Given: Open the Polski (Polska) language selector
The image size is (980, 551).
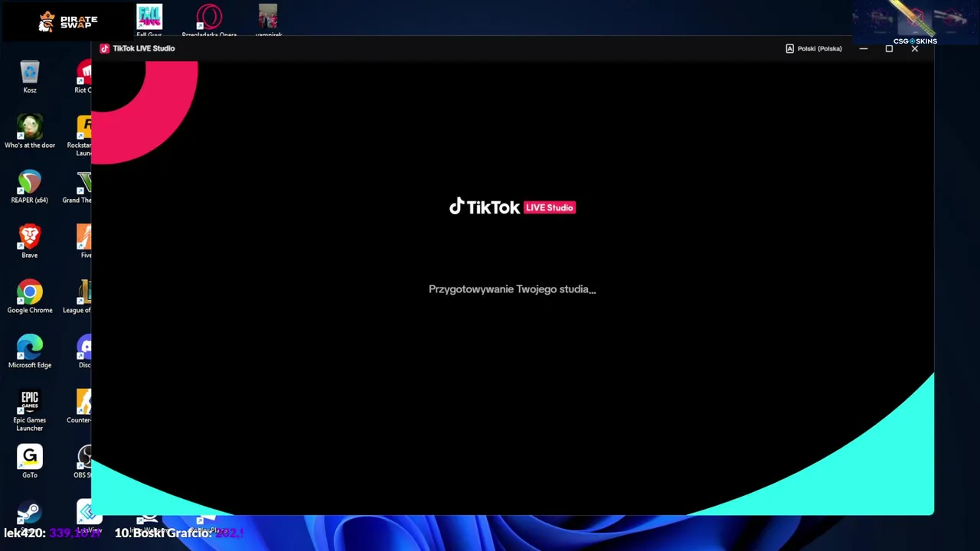Looking at the screenshot, I should pos(814,48).
